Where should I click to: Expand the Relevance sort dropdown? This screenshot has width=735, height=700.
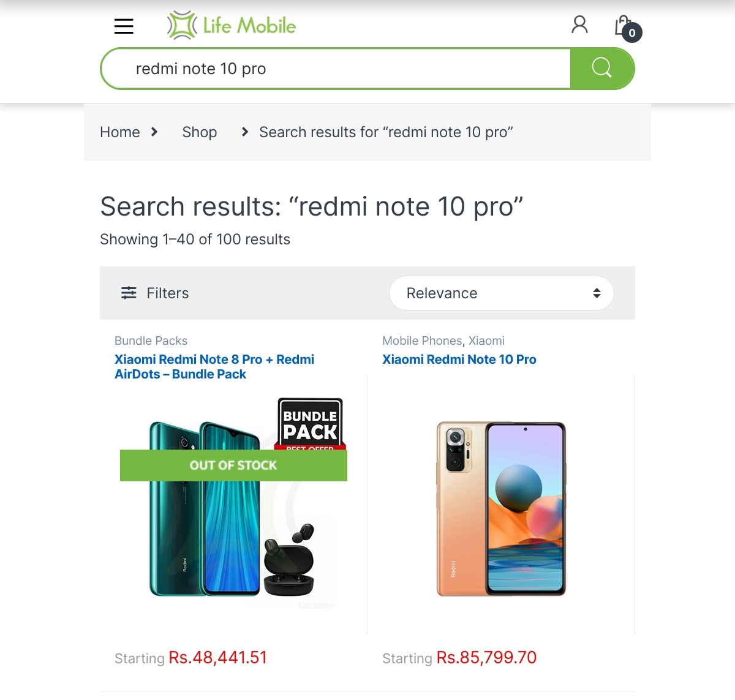(502, 293)
